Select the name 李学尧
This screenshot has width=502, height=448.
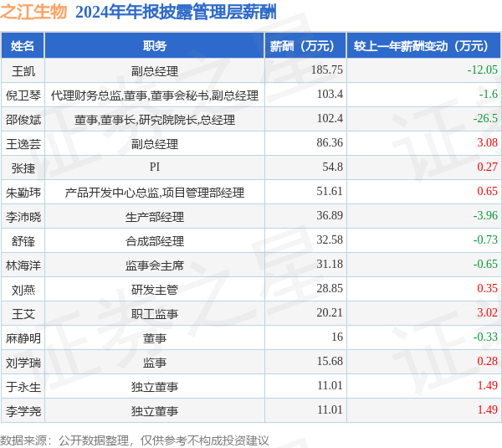23,411
